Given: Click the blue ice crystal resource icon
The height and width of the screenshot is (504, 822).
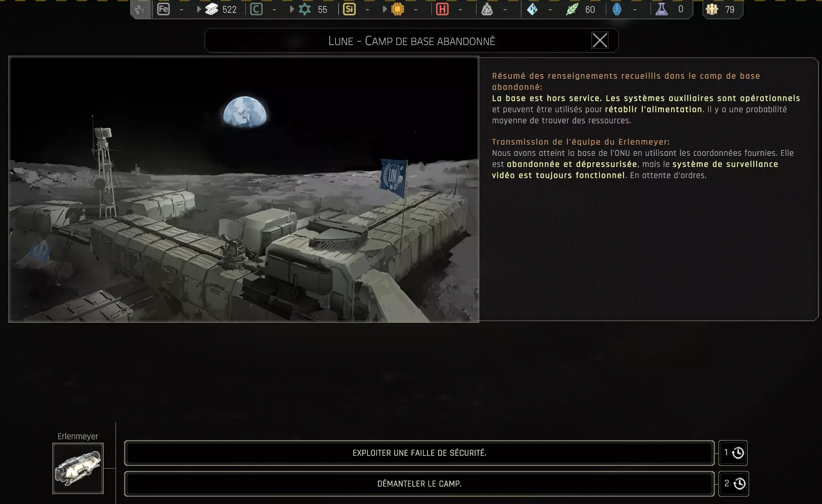Looking at the screenshot, I should (x=532, y=9).
